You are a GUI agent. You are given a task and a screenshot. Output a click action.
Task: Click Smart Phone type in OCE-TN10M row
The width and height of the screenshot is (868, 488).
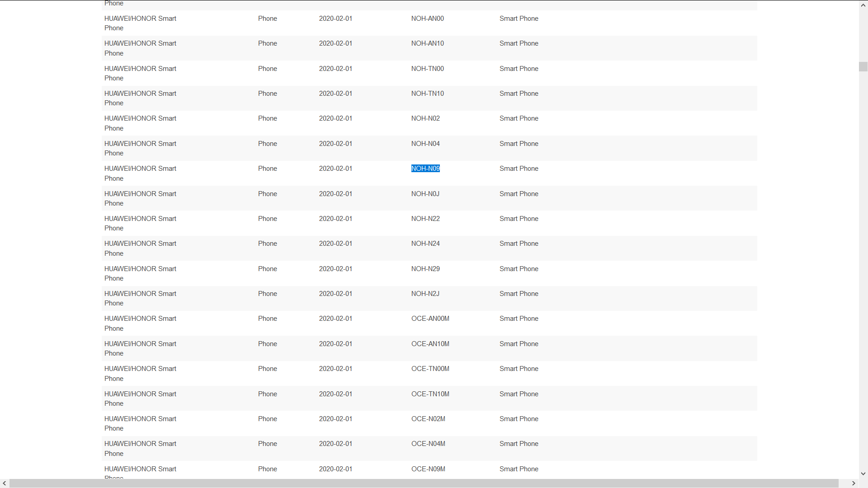pos(519,394)
